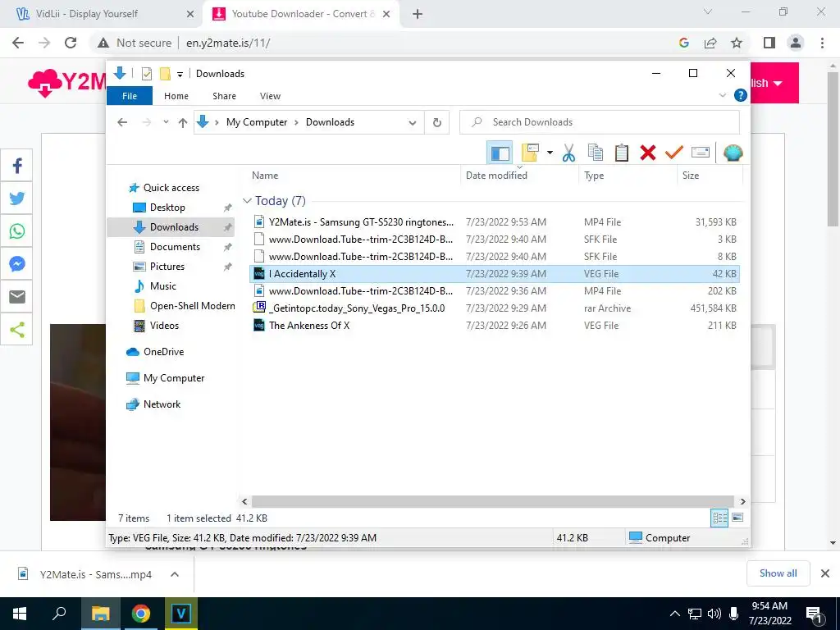Collapse the Today (7) group
This screenshot has width=840, height=630.
tap(247, 201)
